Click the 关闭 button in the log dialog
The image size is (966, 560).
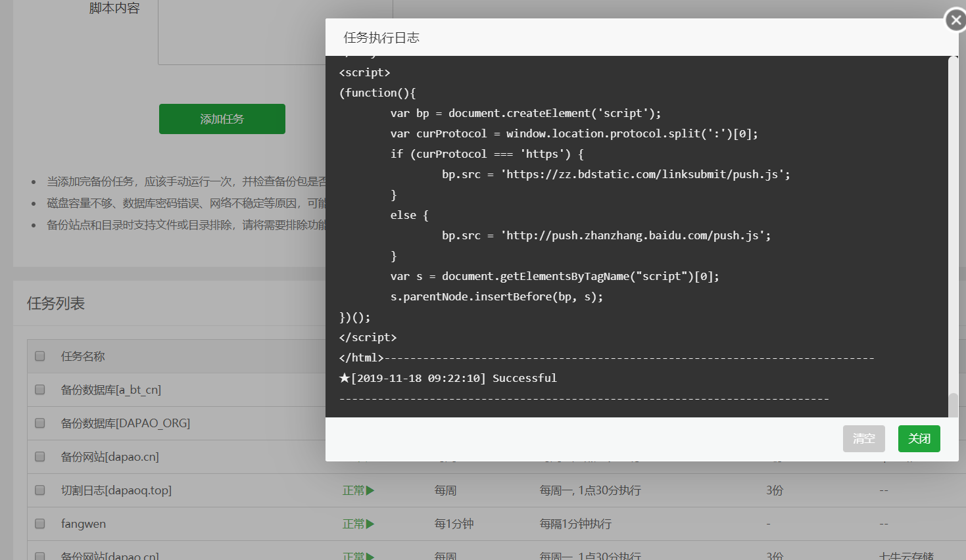tap(919, 438)
